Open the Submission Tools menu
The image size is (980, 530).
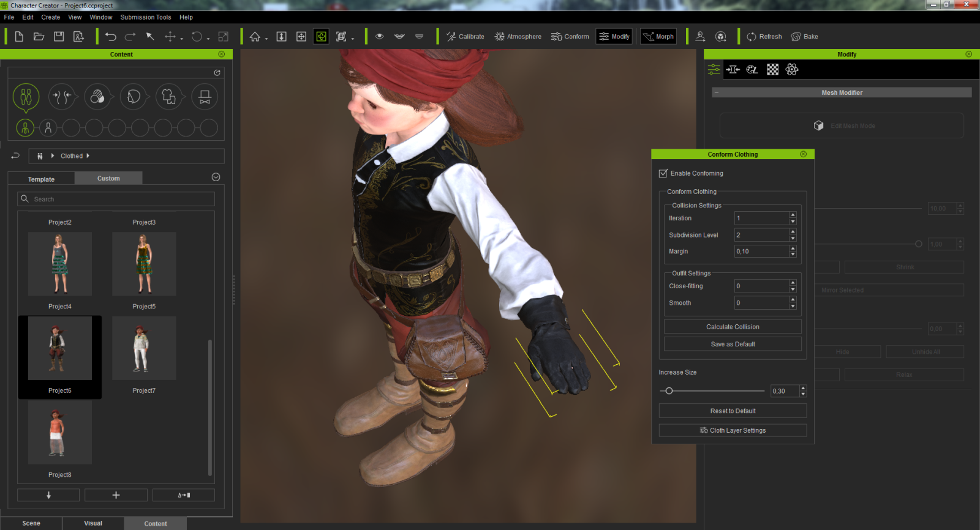(145, 17)
